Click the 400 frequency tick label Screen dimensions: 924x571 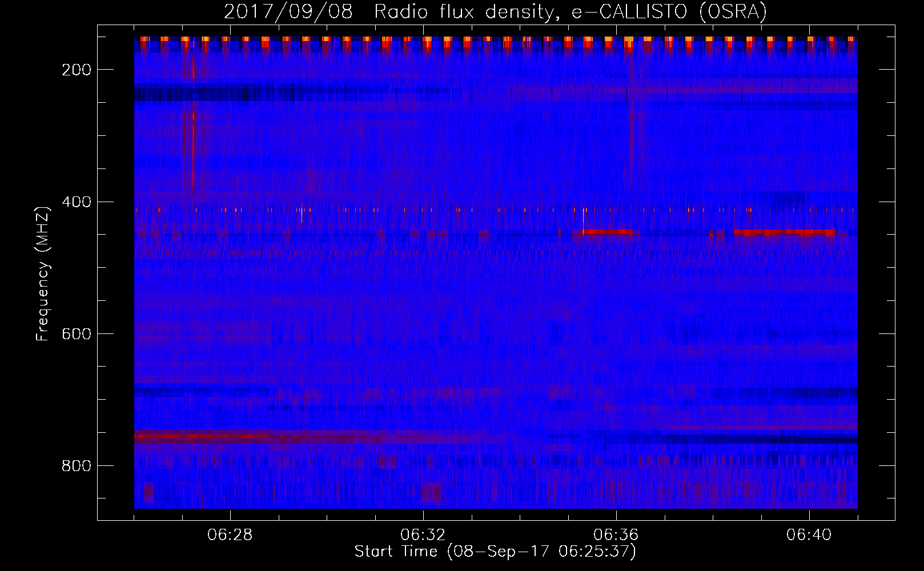pos(77,202)
